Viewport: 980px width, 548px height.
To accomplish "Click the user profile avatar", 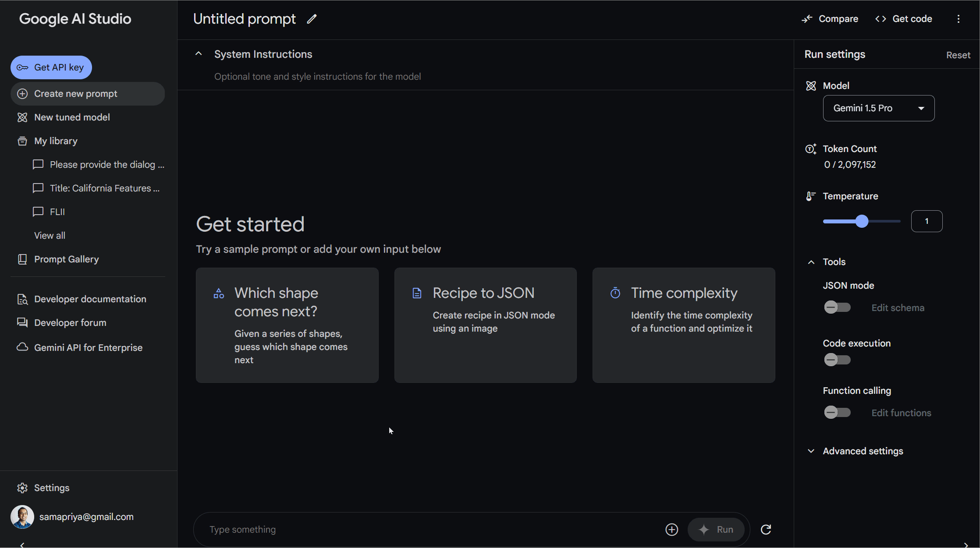I will point(22,517).
